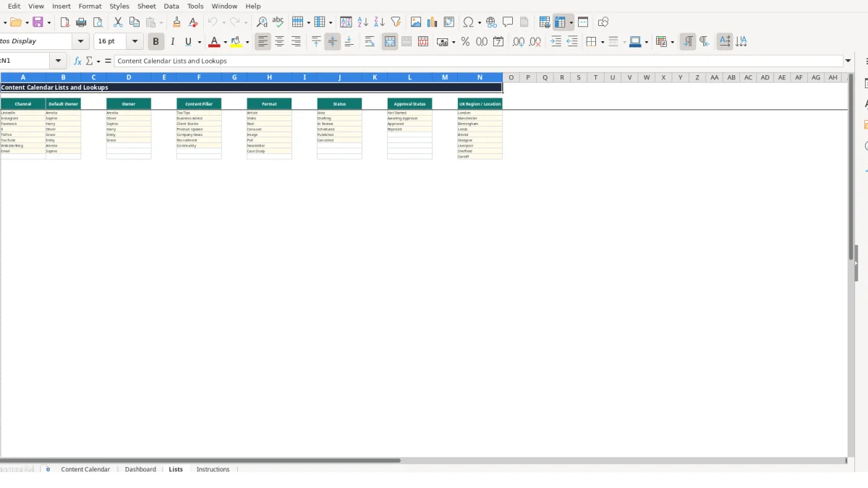
Task: Cut the selection with scissors icon
Action: [x=118, y=22]
